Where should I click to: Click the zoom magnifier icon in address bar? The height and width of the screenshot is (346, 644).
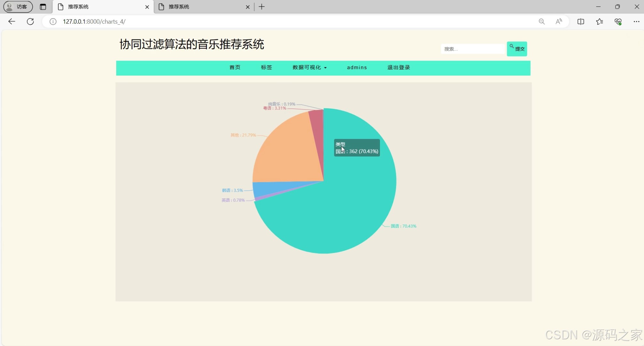[542, 21]
